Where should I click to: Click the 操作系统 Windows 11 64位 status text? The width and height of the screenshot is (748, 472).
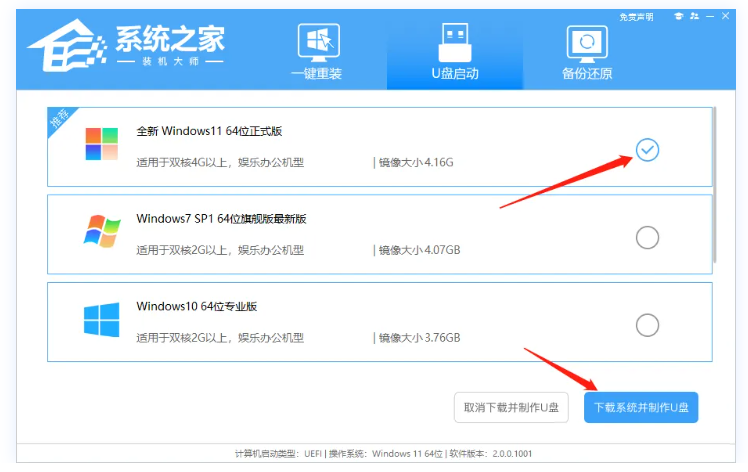click(386, 454)
